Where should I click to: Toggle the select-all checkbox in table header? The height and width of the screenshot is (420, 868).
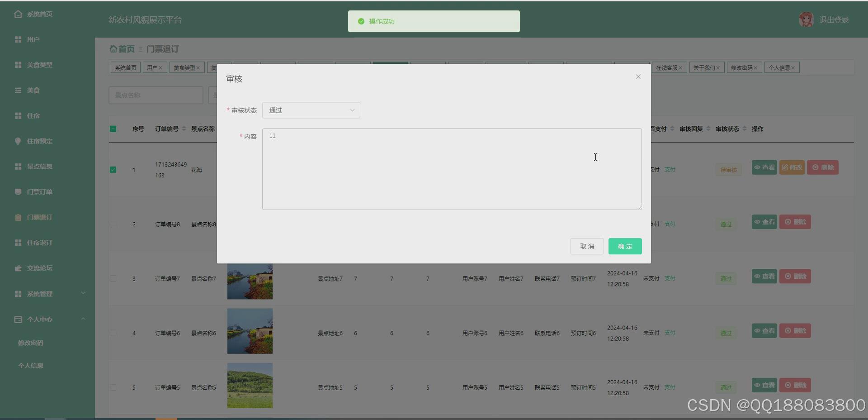113,129
